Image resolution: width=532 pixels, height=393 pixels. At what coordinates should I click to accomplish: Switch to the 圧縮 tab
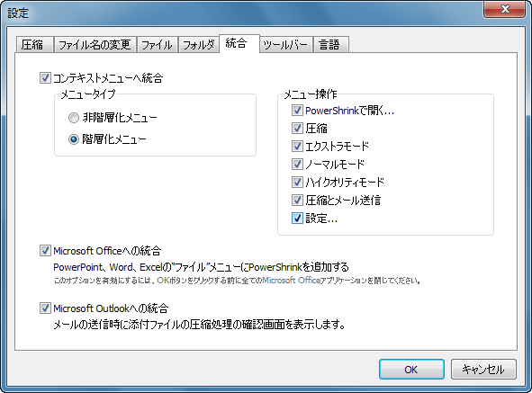tap(34, 45)
